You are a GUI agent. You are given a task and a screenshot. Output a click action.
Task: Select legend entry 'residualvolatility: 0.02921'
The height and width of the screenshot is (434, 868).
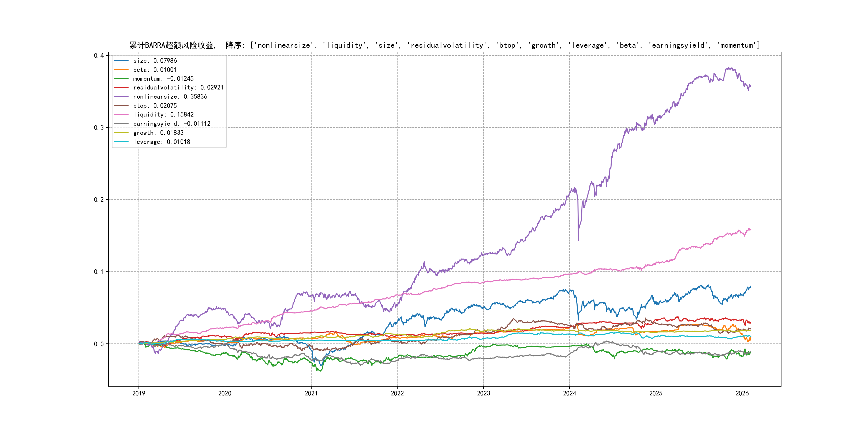point(178,88)
